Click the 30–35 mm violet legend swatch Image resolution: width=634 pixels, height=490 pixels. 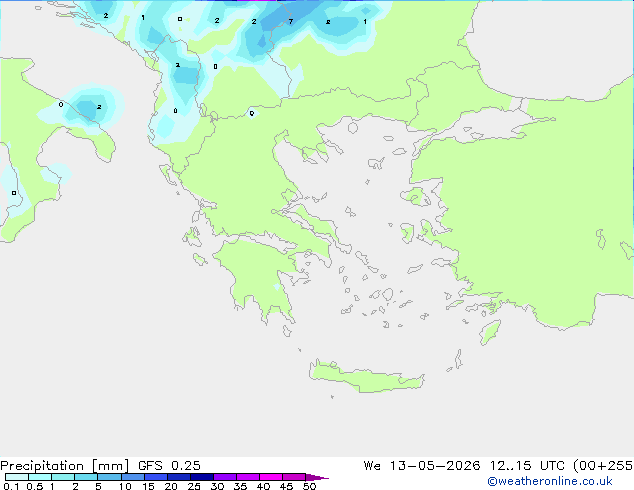click(x=225, y=477)
